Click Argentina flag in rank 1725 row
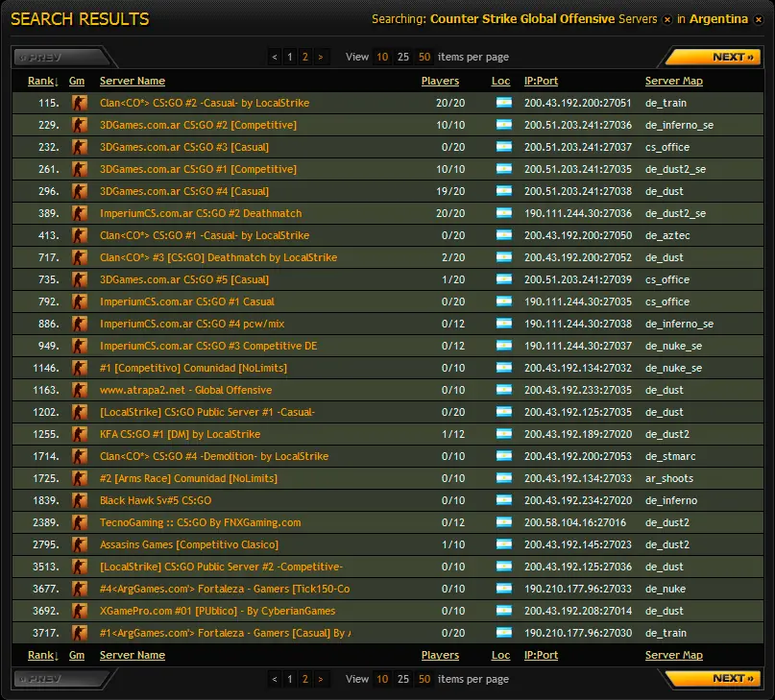 (x=503, y=478)
